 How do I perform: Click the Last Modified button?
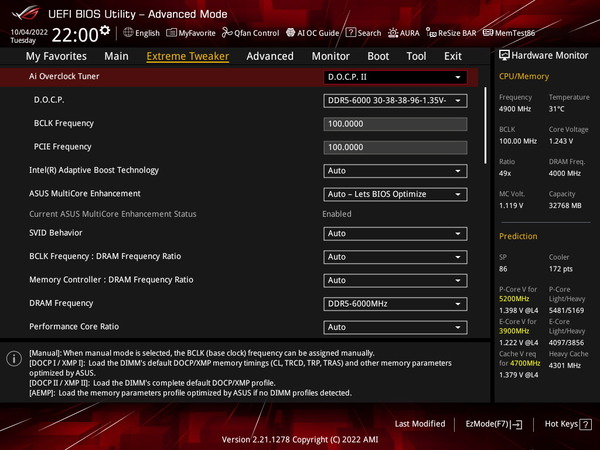pyautogui.click(x=420, y=424)
